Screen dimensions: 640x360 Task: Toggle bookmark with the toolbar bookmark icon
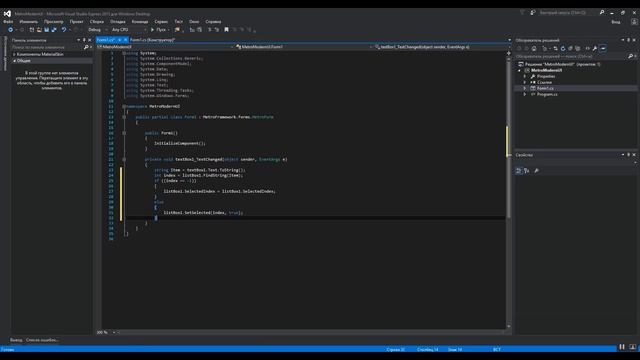coord(227,30)
